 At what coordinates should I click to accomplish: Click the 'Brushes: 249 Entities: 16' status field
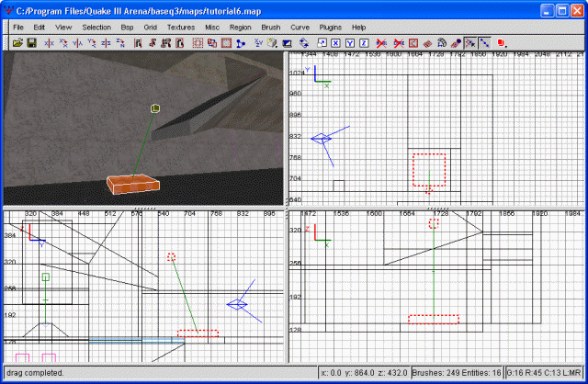[457, 373]
